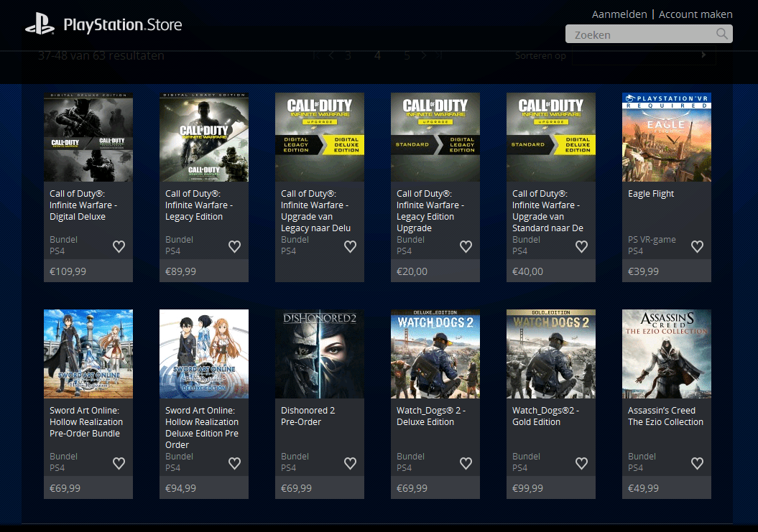This screenshot has height=532, width=758.
Task: Open the Eagle Flight cover thumbnail
Action: [666, 136]
